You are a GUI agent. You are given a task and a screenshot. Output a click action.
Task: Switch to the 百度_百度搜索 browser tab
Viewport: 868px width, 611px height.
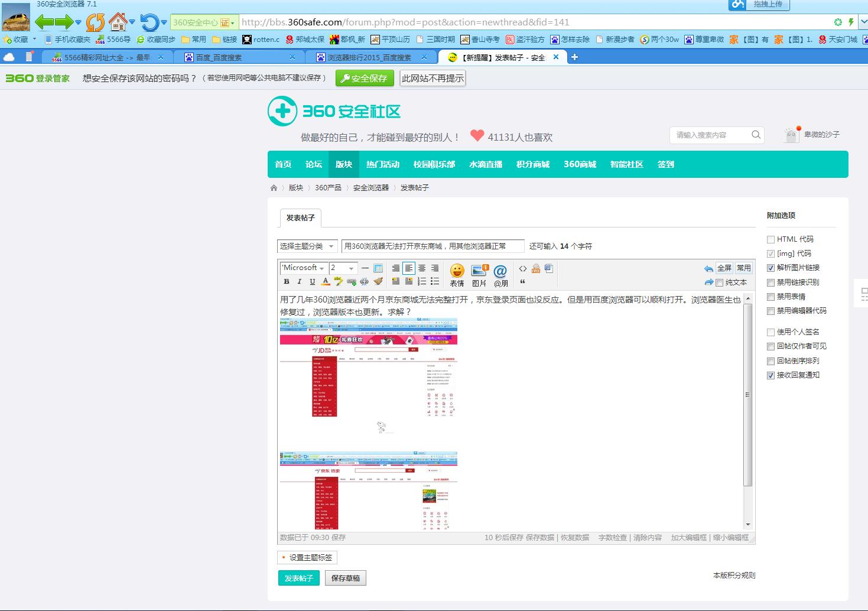coord(240,57)
